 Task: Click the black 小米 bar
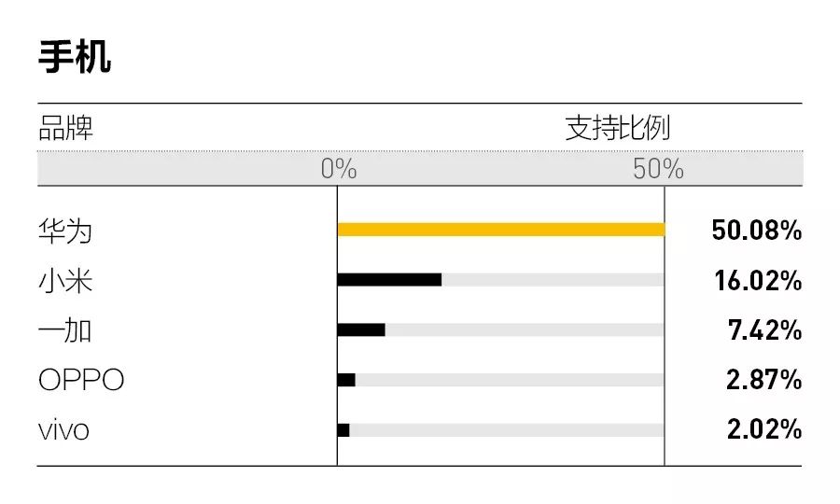[x=389, y=280]
